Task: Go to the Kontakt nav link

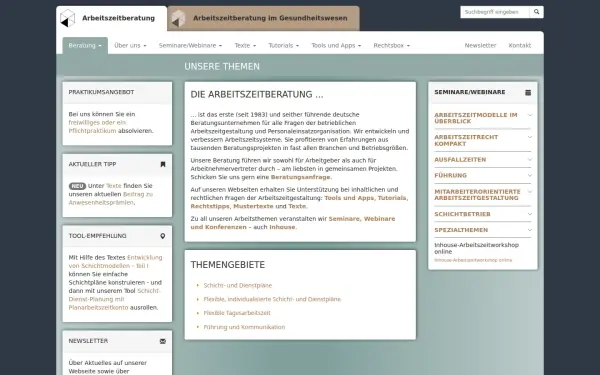Action: [x=520, y=46]
